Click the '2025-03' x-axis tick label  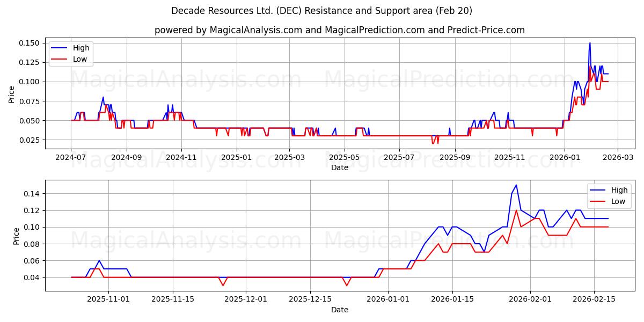tap(290, 157)
